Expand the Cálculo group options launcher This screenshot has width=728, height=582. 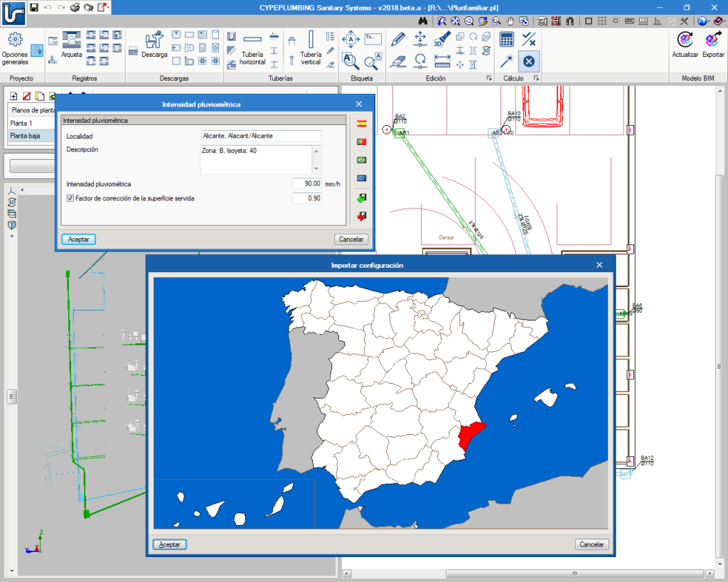[x=536, y=78]
